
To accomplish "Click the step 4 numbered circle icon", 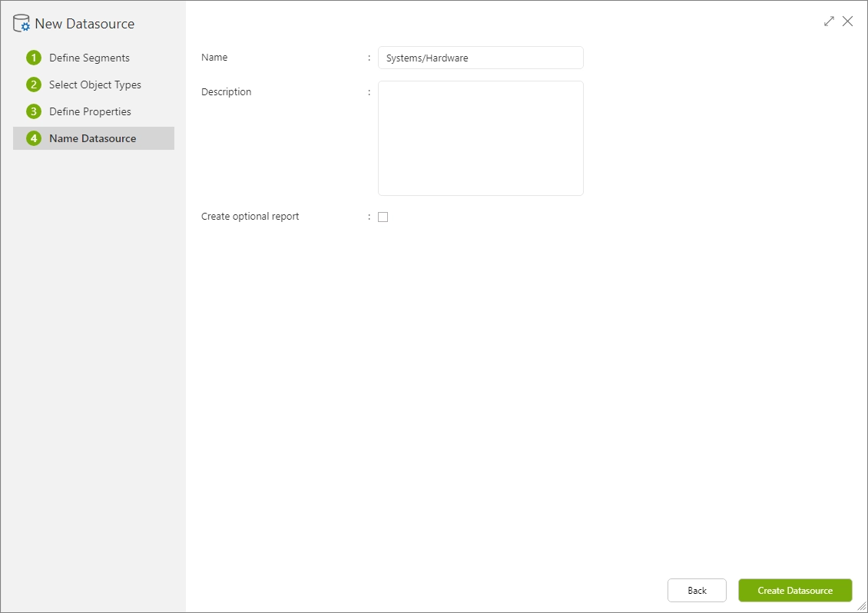I will tap(34, 138).
